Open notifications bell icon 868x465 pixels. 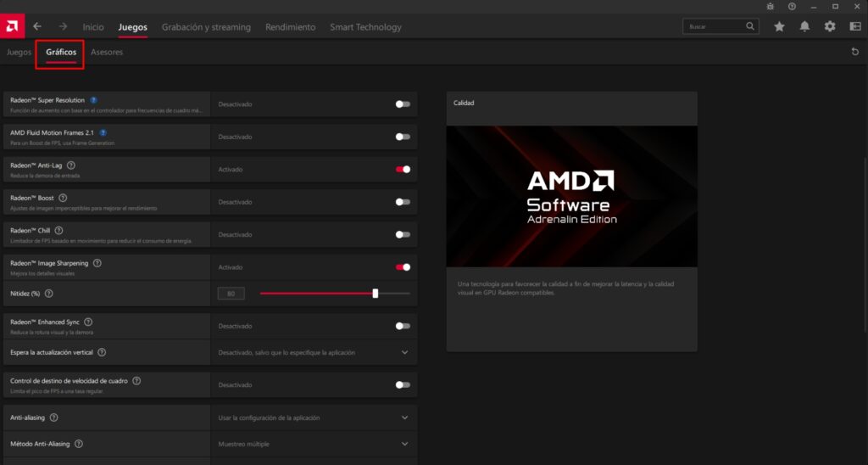804,26
